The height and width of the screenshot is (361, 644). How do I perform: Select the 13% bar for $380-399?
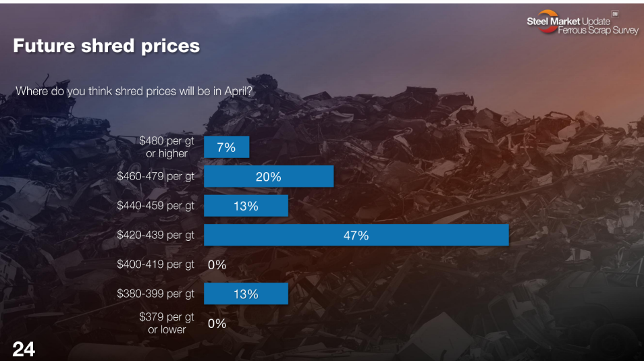(246, 294)
